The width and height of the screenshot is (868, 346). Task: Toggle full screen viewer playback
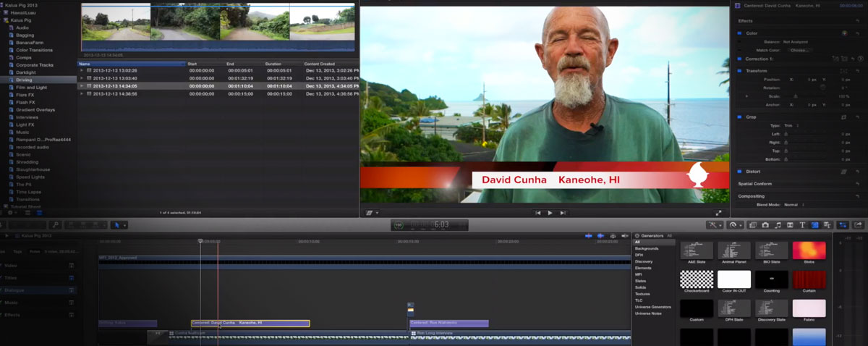pos(718,213)
